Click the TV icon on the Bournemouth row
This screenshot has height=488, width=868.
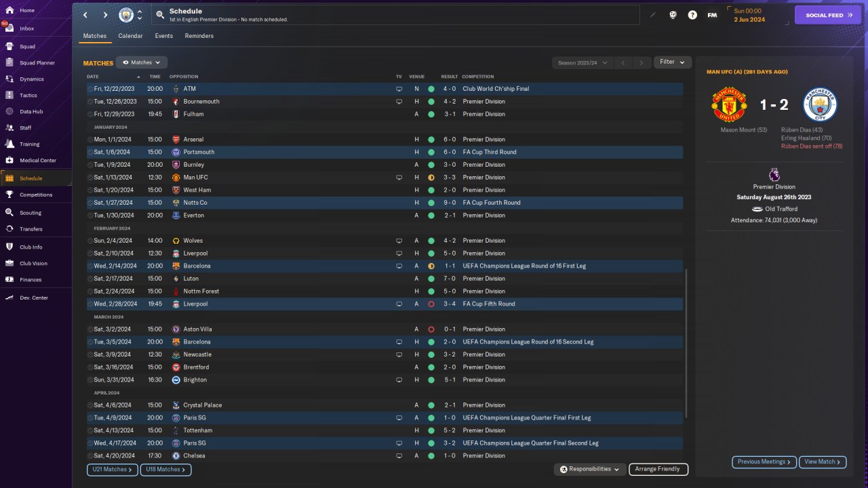click(x=399, y=102)
